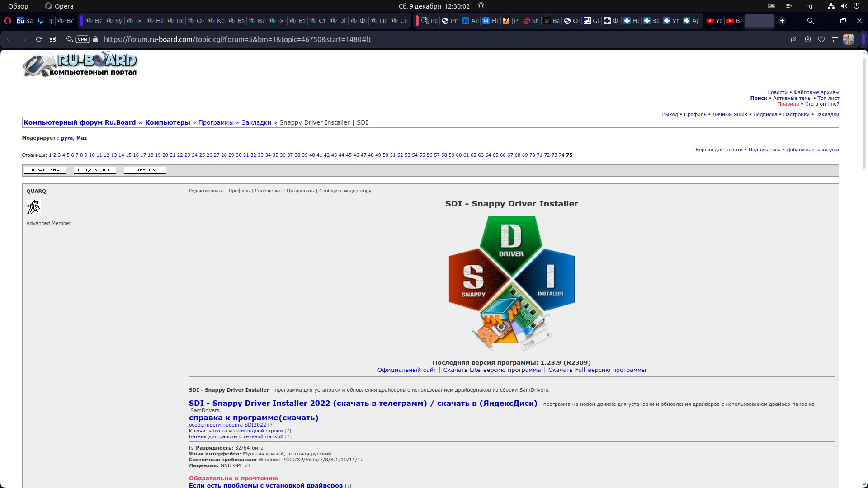868x488 pixels.
Task: Go to page 74 of the topic
Action: point(561,155)
